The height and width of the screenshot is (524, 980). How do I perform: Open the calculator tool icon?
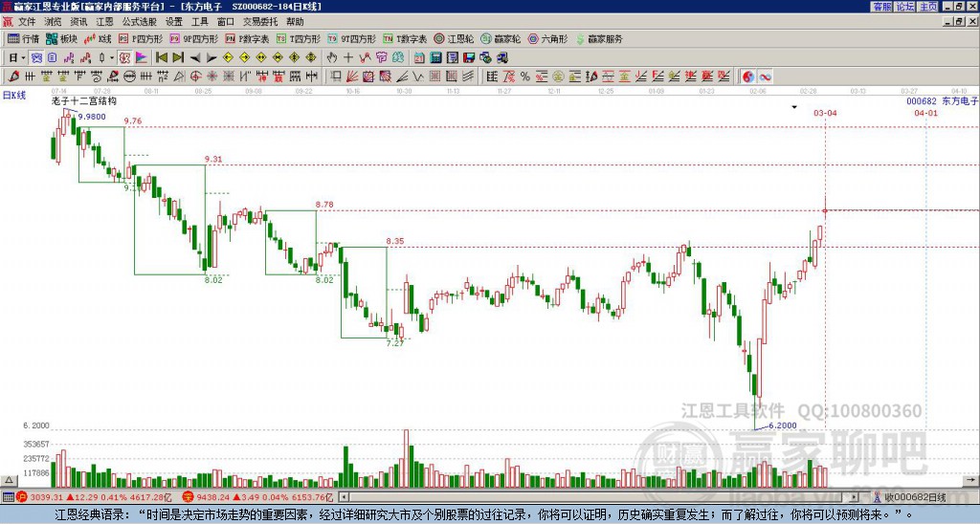click(435, 58)
